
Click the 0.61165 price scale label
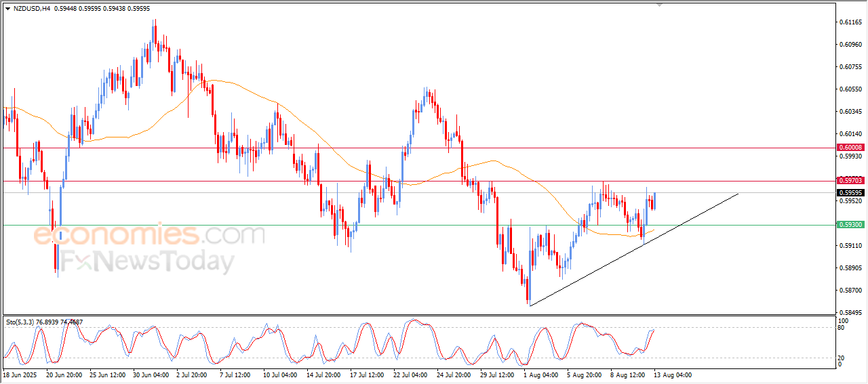click(x=850, y=22)
